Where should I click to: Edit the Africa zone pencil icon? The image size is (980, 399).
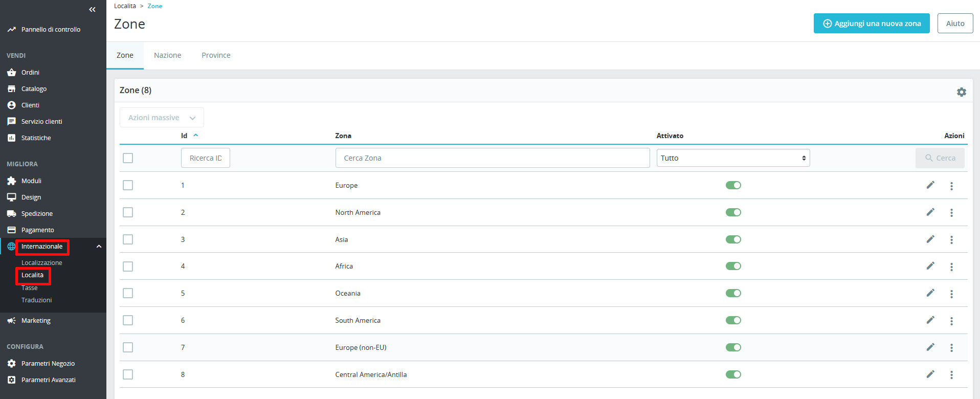pyautogui.click(x=930, y=266)
